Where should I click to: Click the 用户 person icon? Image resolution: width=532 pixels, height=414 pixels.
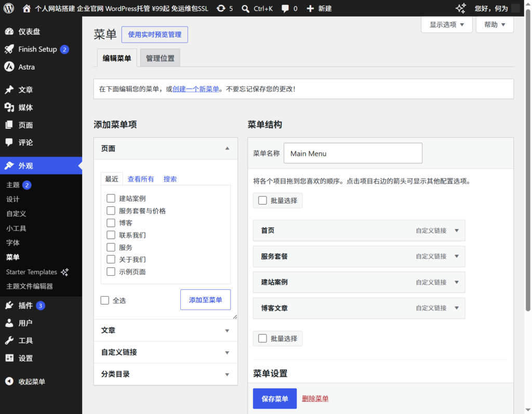coord(9,323)
